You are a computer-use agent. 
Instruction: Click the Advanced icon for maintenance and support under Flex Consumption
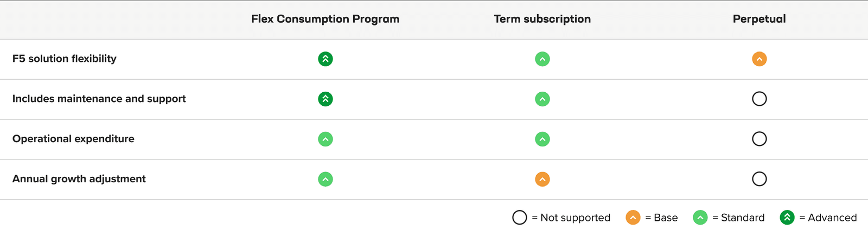[325, 99]
